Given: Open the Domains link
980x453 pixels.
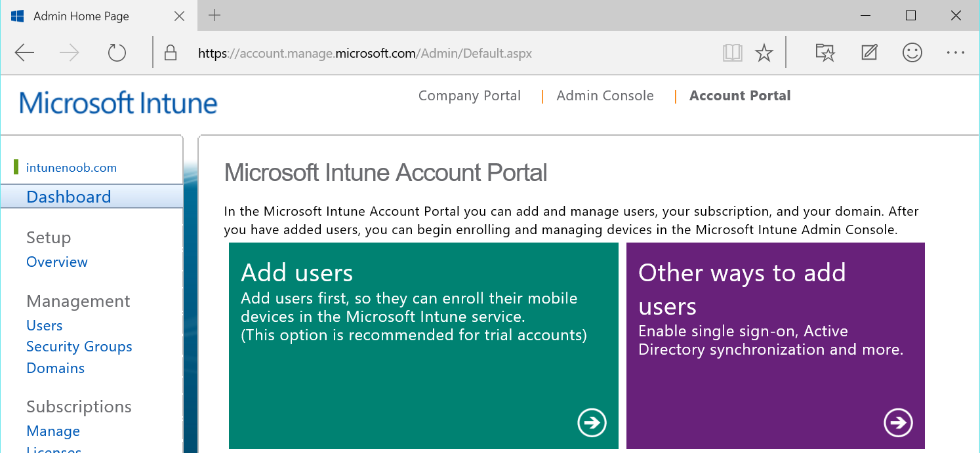Looking at the screenshot, I should tap(56, 368).
